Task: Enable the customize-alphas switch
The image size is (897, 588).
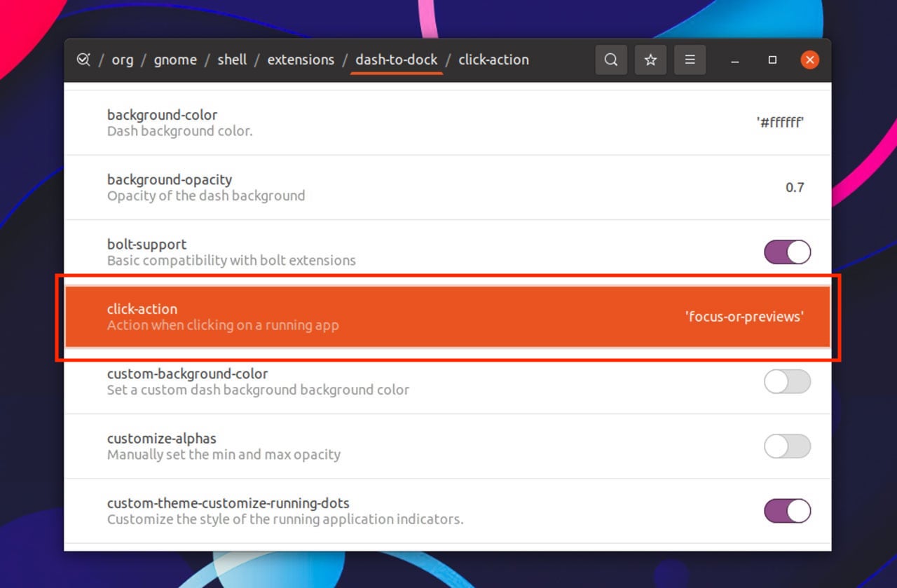Action: (787, 446)
